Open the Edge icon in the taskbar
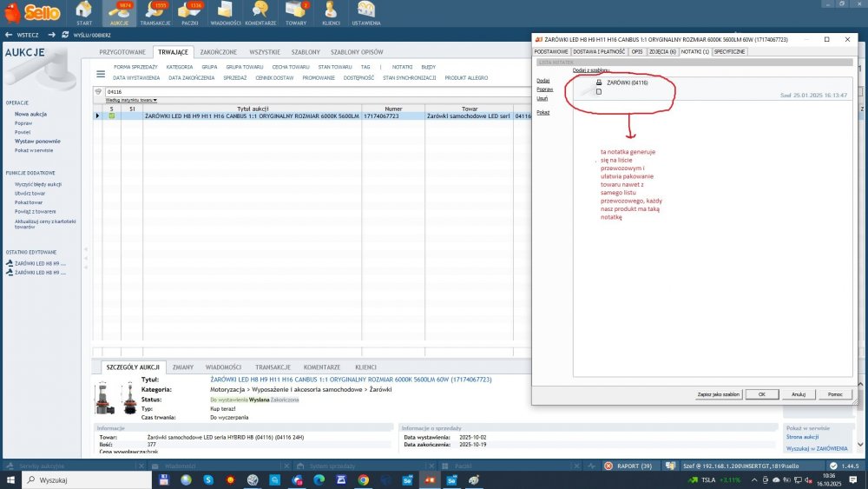Image resolution: width=868 pixels, height=489 pixels. point(319,480)
